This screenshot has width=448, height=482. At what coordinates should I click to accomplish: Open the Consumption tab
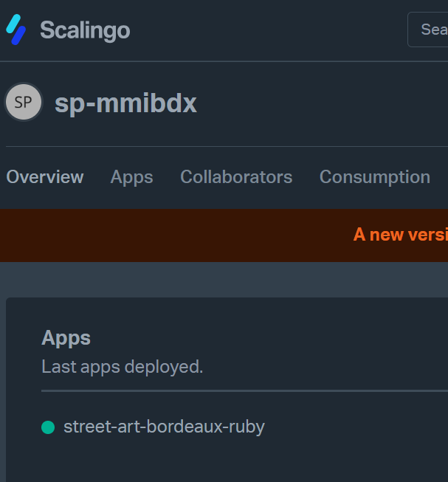pos(374,177)
